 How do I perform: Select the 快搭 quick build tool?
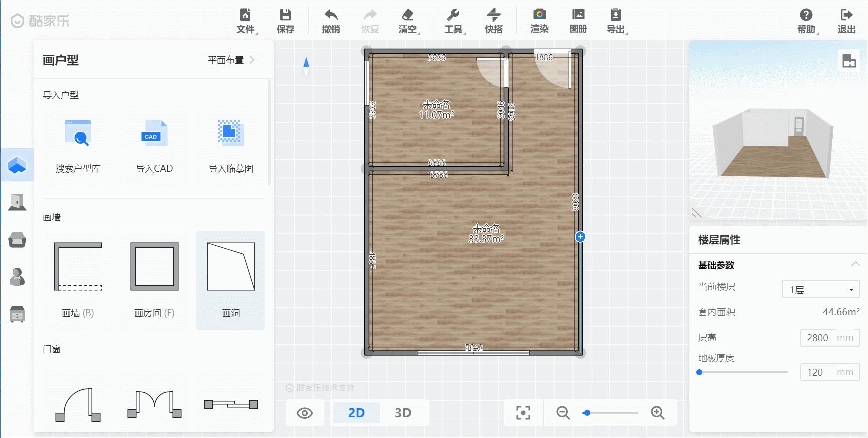(x=494, y=21)
